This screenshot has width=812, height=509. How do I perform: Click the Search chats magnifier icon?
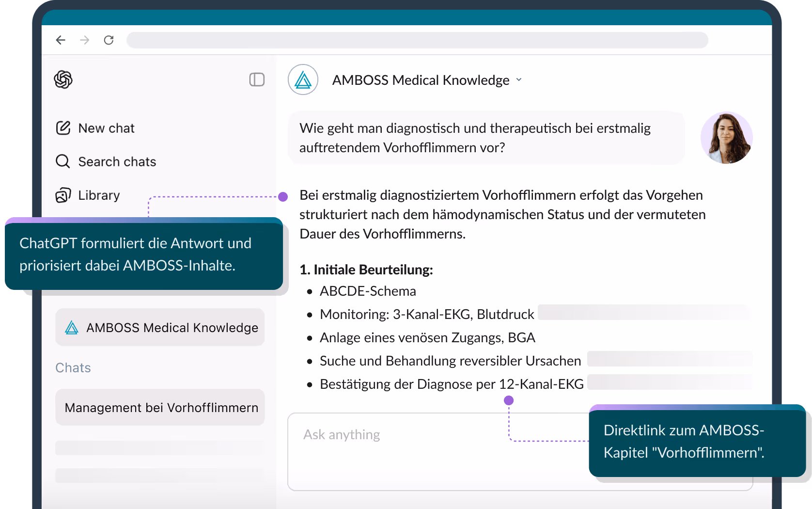(x=63, y=161)
